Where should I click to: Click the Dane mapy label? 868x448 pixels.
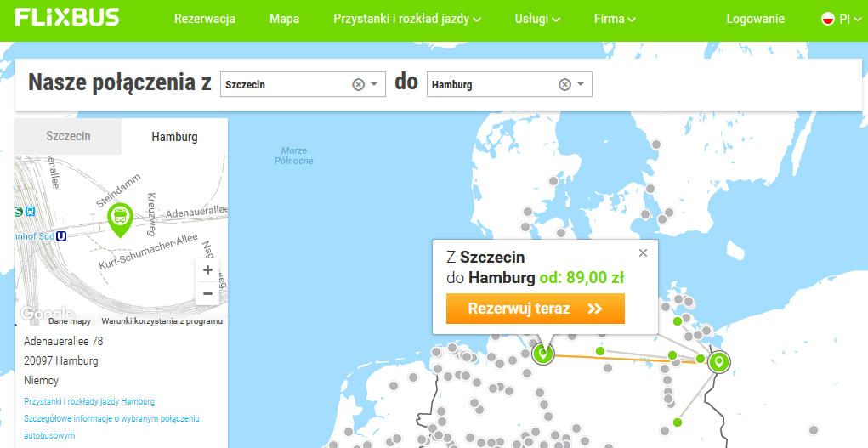(70, 321)
